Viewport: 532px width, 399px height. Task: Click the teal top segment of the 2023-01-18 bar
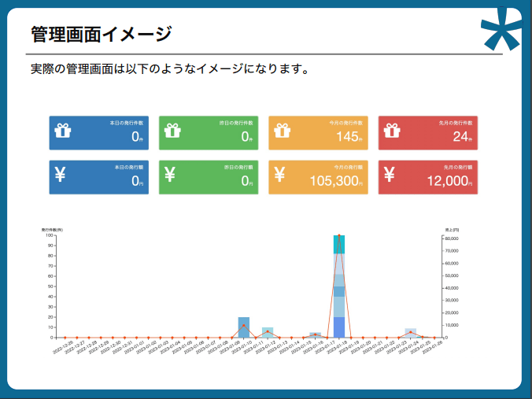(x=339, y=244)
